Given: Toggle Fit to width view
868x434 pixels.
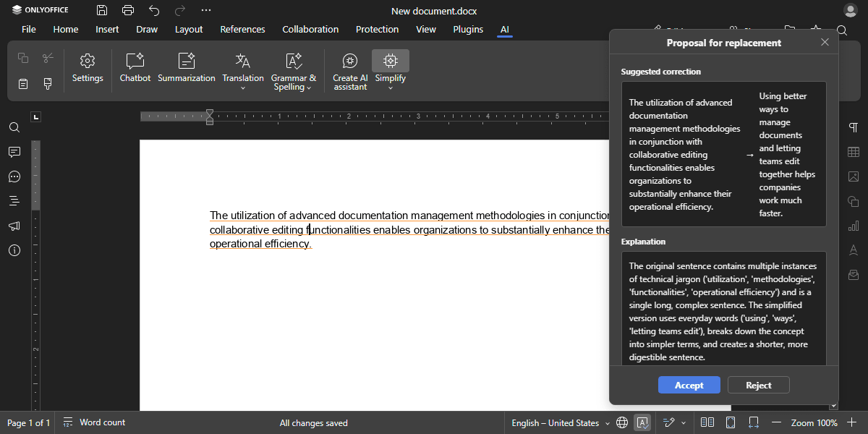Looking at the screenshot, I should (754, 423).
